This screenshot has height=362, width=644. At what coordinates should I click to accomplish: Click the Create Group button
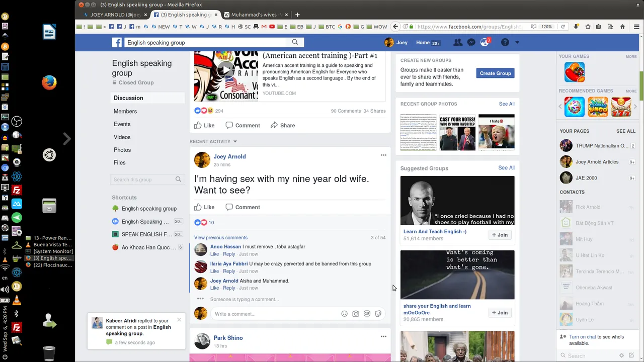point(495,73)
